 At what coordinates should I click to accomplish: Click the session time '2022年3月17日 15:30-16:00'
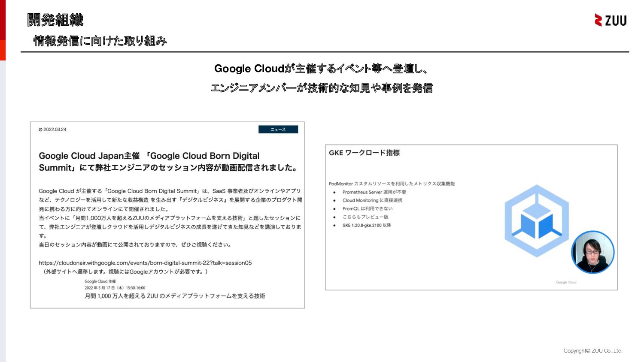coord(115,288)
